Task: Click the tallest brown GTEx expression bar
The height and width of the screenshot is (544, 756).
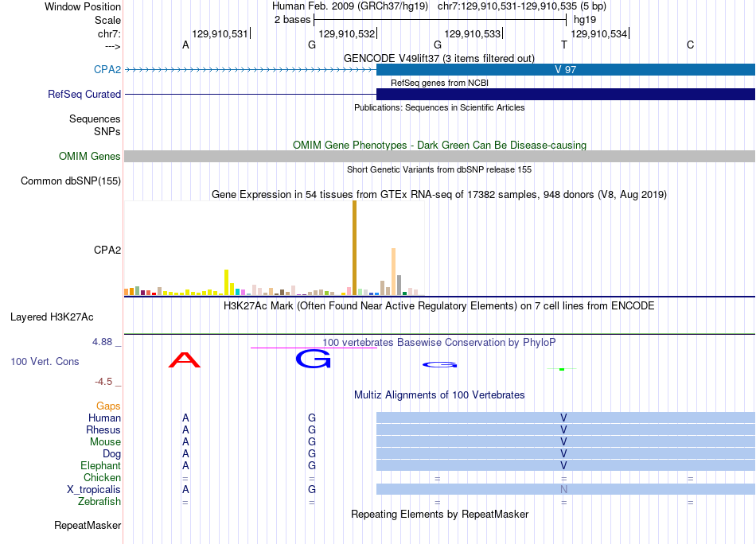Action: click(354, 247)
